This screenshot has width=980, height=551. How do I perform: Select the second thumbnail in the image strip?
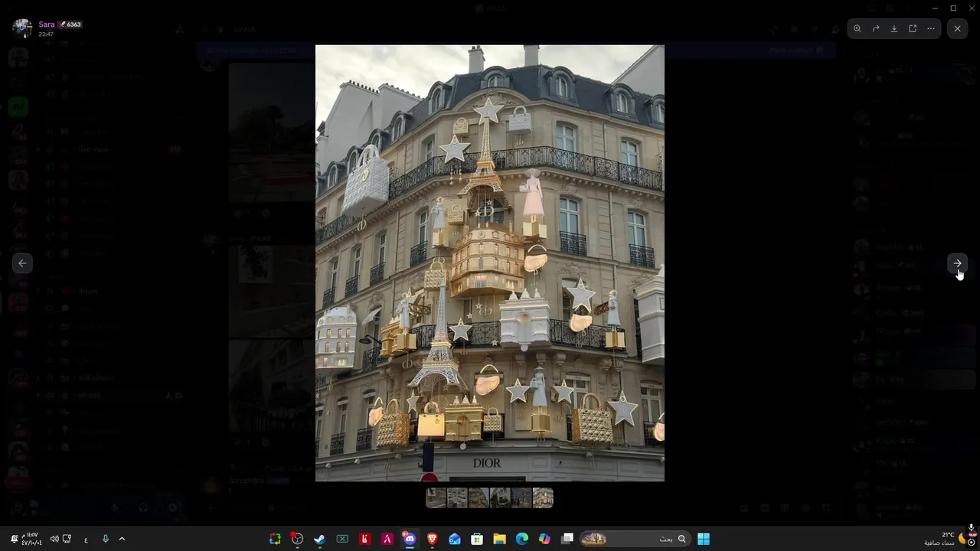(x=457, y=498)
